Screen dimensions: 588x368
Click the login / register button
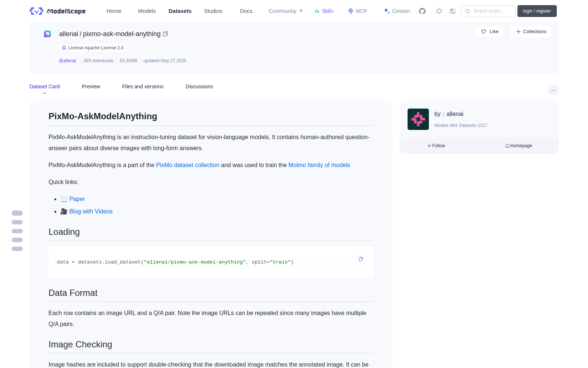(537, 11)
